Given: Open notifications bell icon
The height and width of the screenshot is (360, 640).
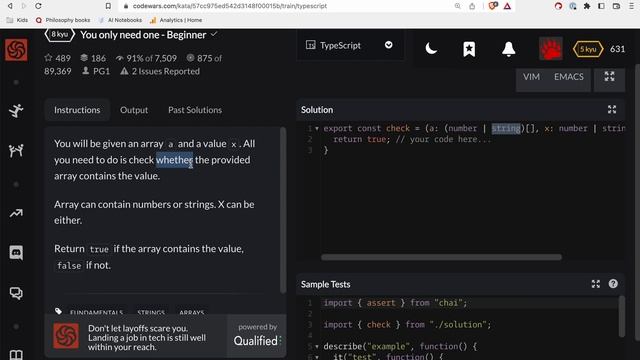Looking at the screenshot, I should click(509, 49).
